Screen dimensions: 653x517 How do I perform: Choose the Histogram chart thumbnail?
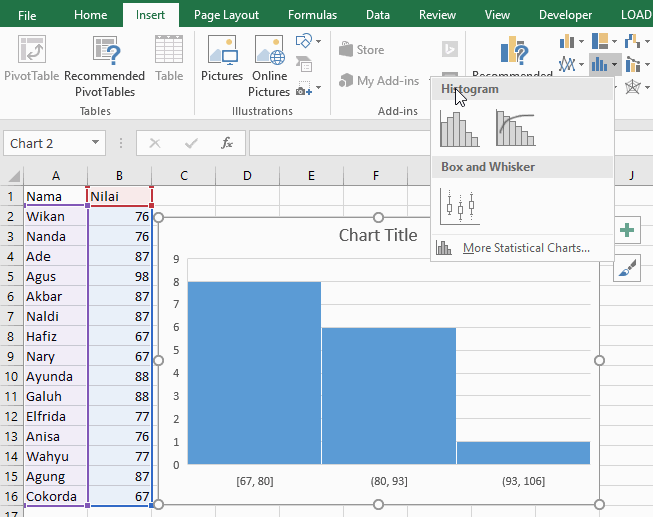460,128
